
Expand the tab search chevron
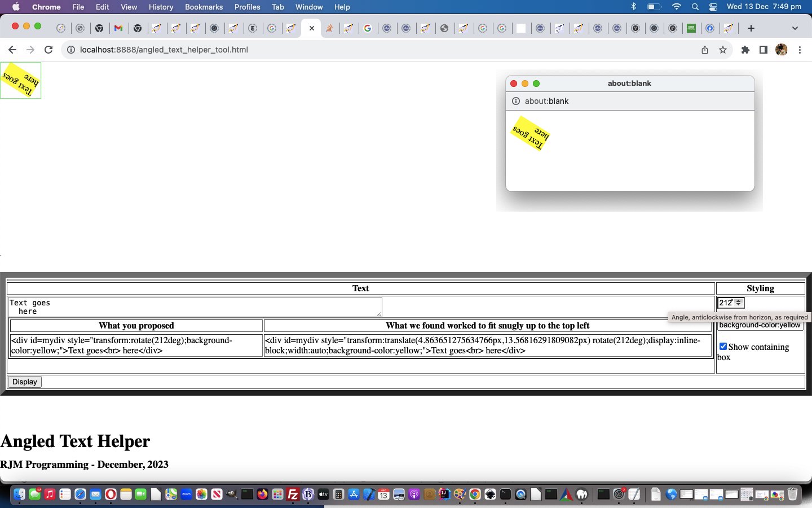795,28
